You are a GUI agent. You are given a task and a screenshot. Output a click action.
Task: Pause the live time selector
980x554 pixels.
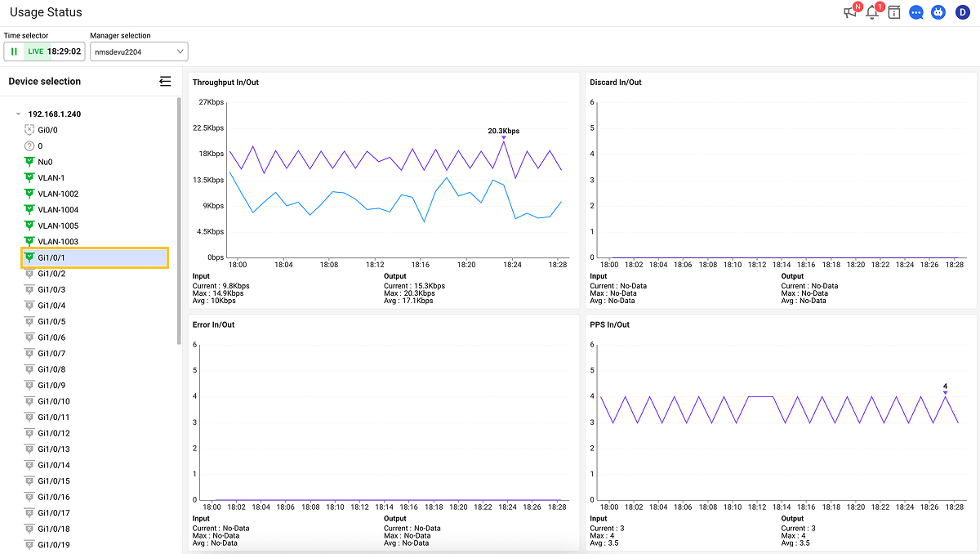tap(12, 51)
